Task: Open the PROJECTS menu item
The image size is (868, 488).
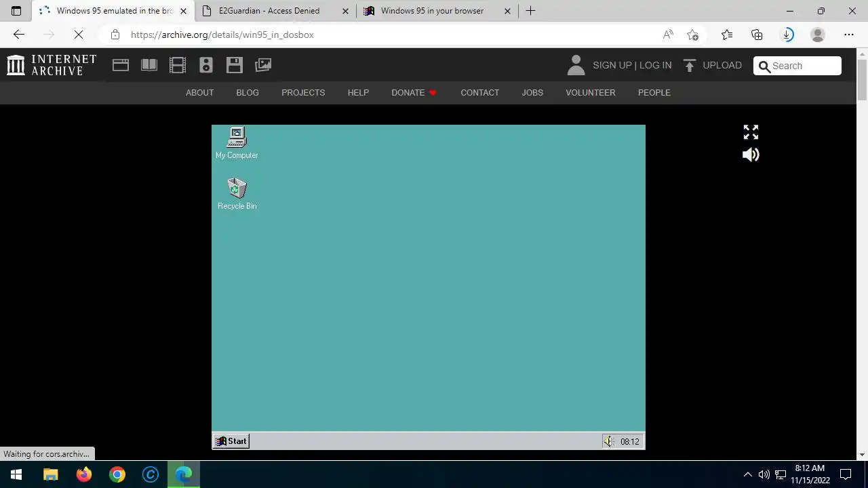Action: (x=303, y=92)
